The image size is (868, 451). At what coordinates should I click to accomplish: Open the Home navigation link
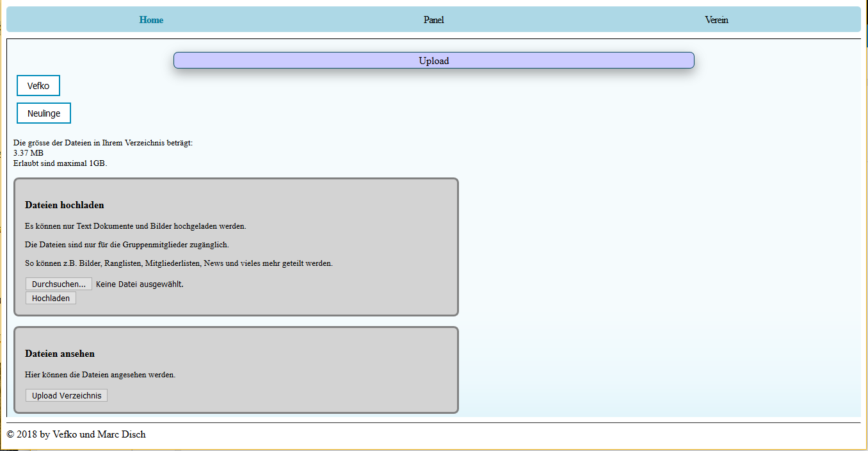click(151, 20)
